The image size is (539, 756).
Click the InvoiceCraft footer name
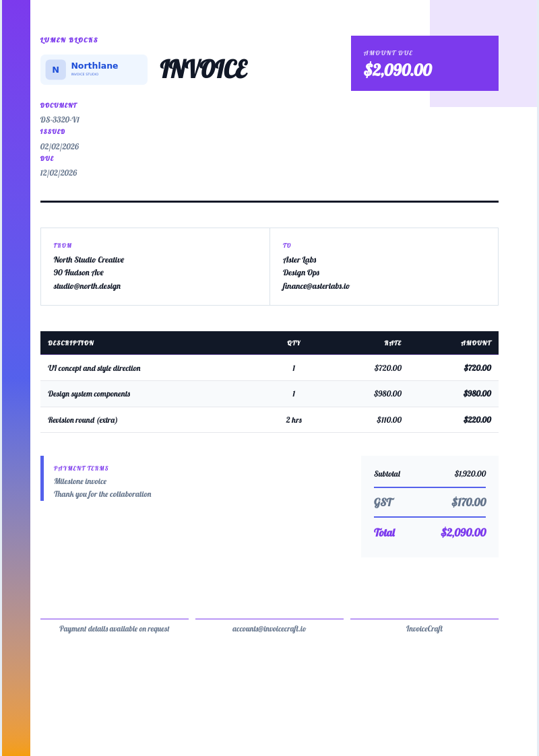click(x=424, y=629)
